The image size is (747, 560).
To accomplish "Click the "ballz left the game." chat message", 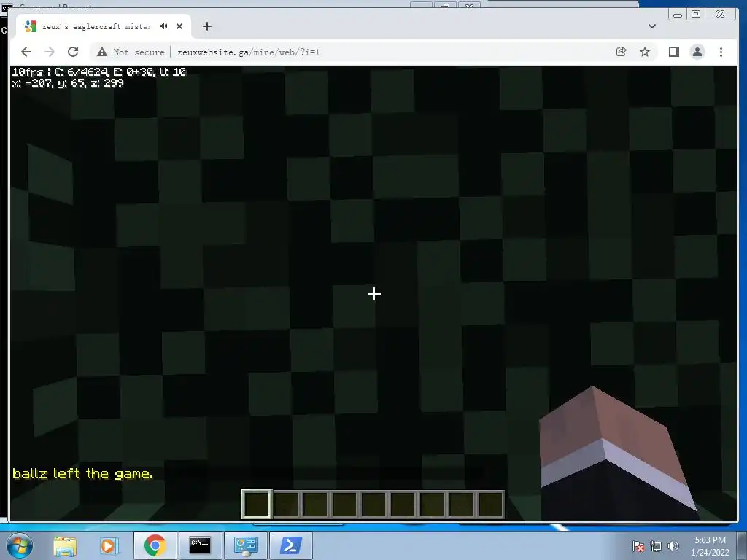I will point(82,473).
